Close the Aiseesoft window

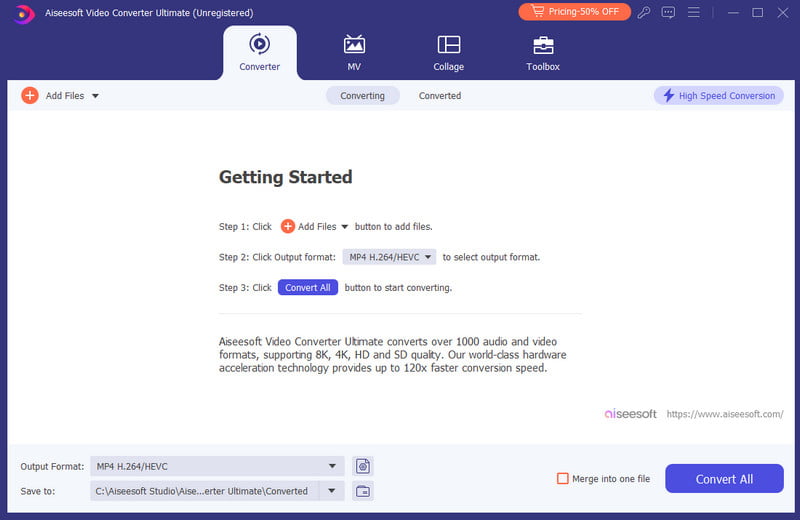(783, 12)
